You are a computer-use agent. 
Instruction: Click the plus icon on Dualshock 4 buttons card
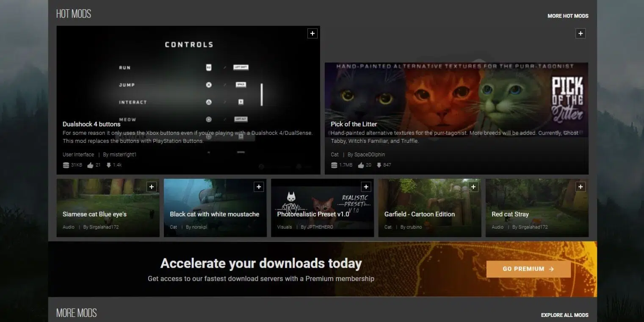tap(312, 33)
